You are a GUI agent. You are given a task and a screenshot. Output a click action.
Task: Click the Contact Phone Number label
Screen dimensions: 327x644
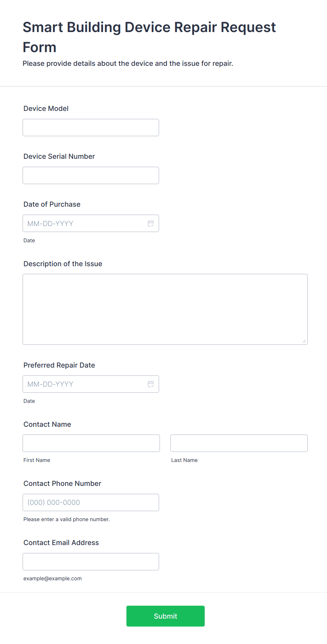pos(62,483)
